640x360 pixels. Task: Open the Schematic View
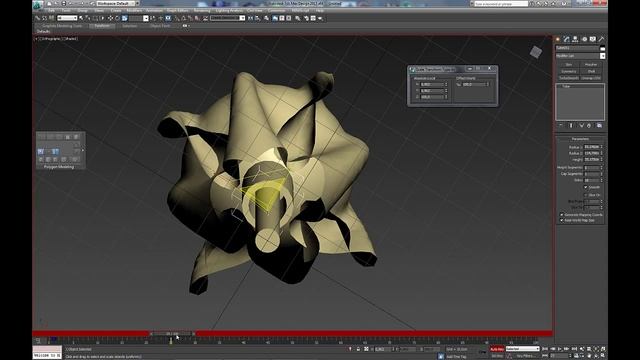coord(289,18)
